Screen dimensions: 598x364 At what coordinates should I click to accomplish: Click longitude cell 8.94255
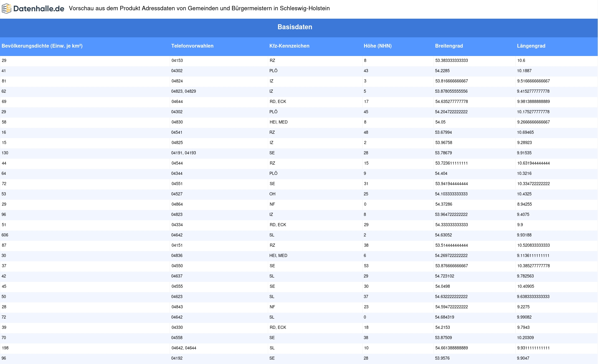point(524,204)
